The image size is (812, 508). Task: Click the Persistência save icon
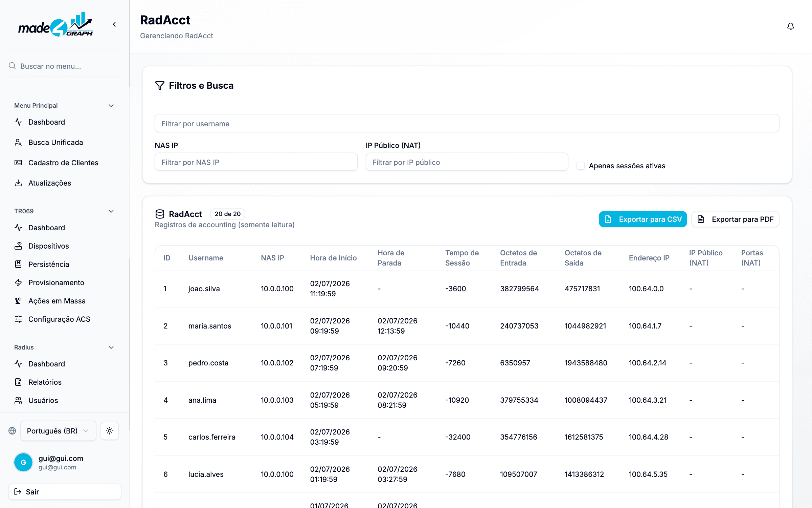18,264
